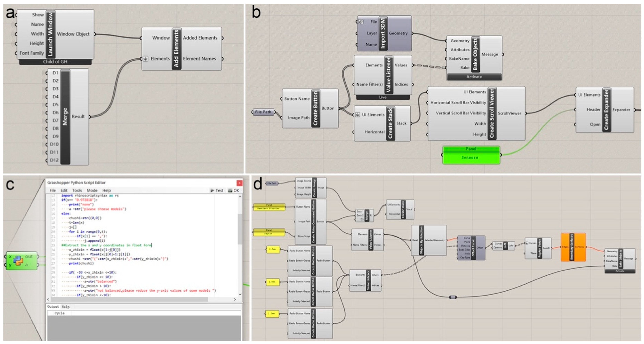This screenshot has width=644, height=344.
Task: Toggle the Live bar under Value Listener
Action: (382, 97)
